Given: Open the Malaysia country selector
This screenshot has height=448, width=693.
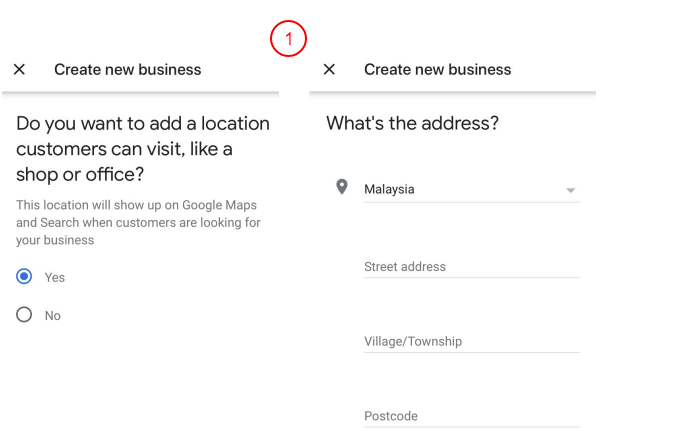Looking at the screenshot, I should (x=460, y=189).
